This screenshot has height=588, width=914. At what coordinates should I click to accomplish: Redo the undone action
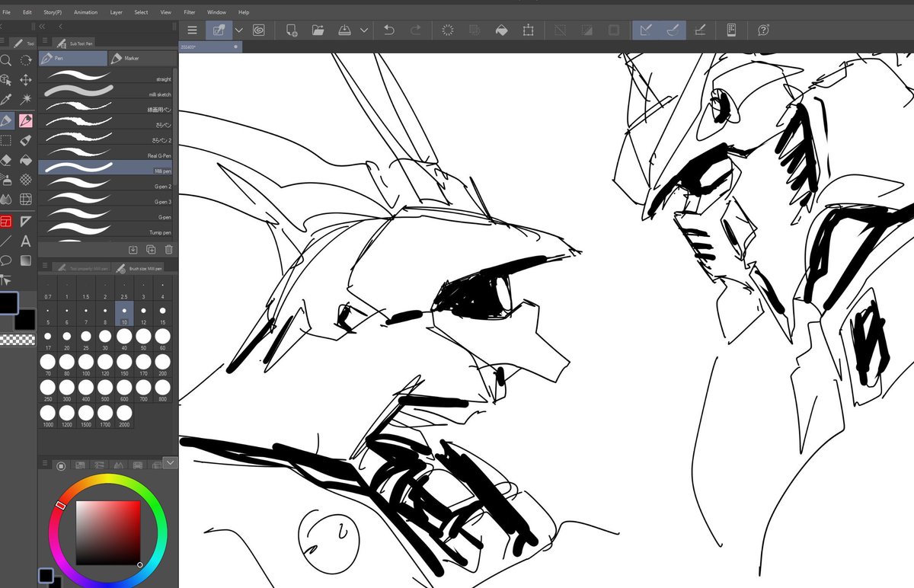(416, 30)
